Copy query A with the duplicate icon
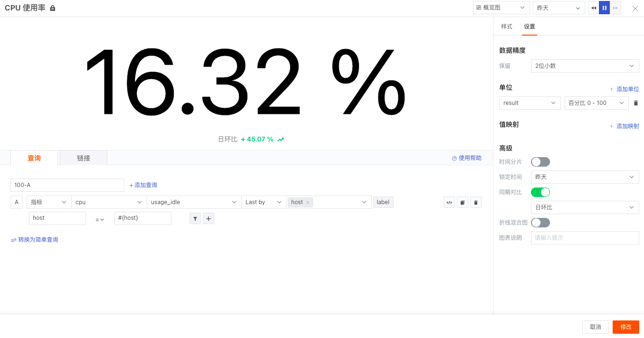This screenshot has width=644, height=338. coord(463,203)
